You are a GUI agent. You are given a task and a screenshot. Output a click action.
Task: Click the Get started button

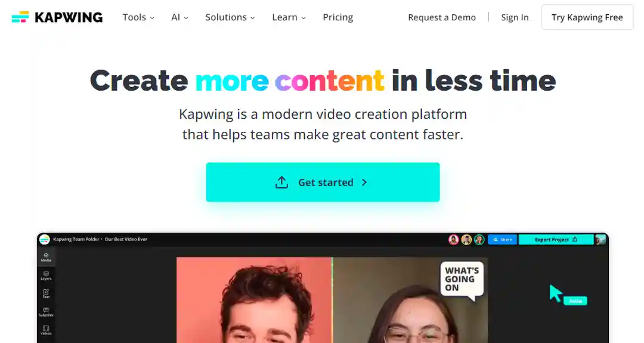(x=323, y=182)
